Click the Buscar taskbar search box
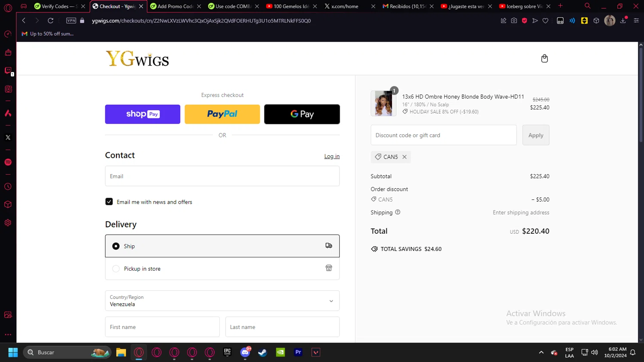Viewport: 644px width, 362px height. click(67, 353)
